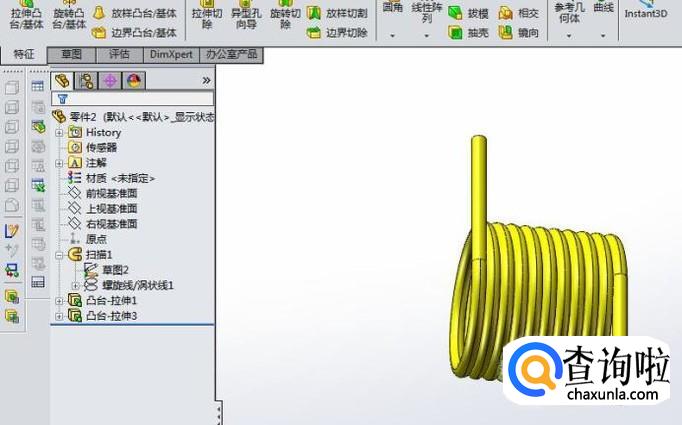Switch to the 评估 evaluate tab
682x425 pixels.
(119, 54)
